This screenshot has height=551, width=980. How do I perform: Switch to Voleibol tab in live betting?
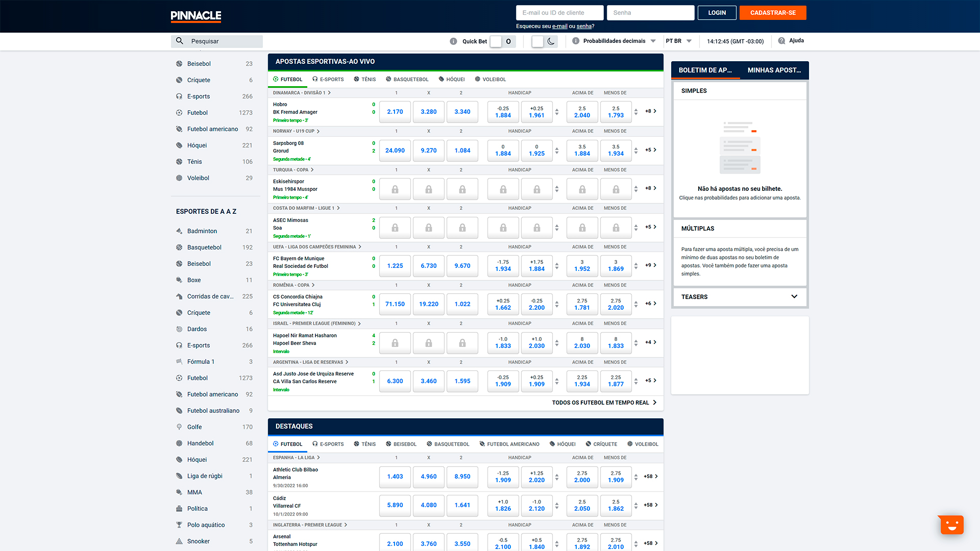pos(491,79)
